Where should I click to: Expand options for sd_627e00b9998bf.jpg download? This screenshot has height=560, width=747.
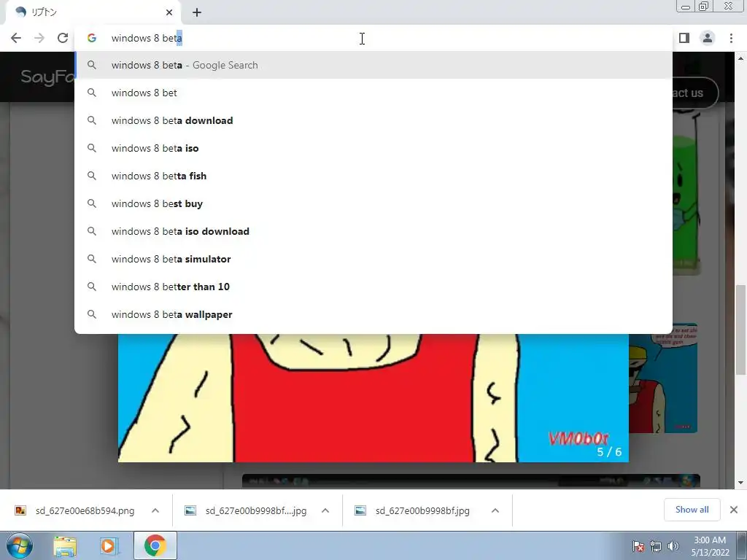[x=495, y=510]
